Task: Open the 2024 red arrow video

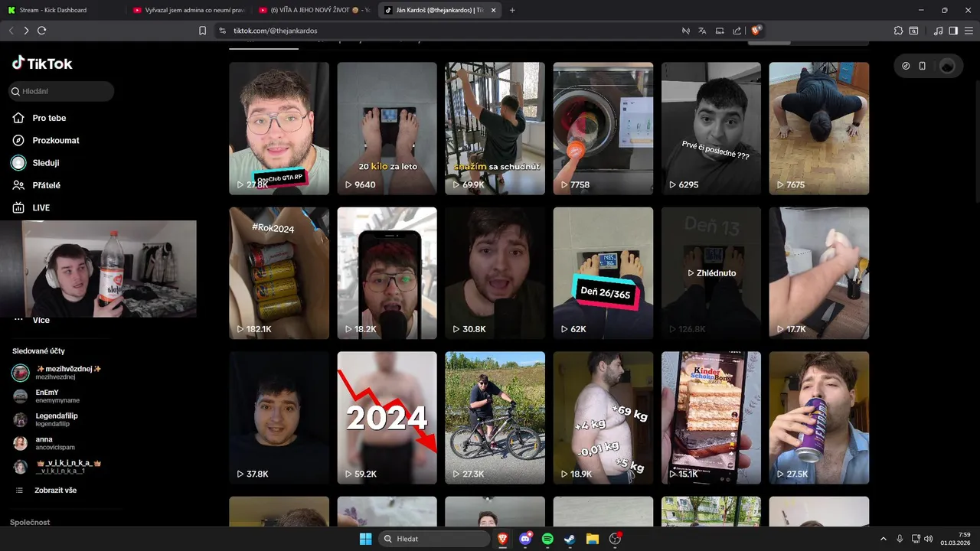Action: click(x=387, y=418)
